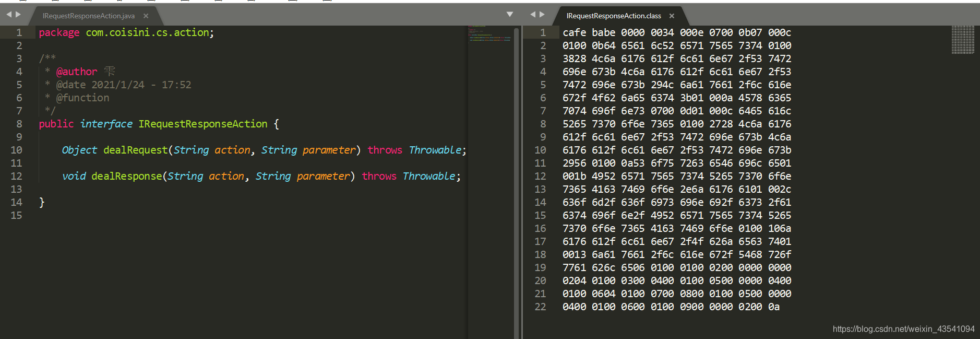Click the 'dealRequest' method name
Viewport: 980px width, 339px height.
coord(136,150)
